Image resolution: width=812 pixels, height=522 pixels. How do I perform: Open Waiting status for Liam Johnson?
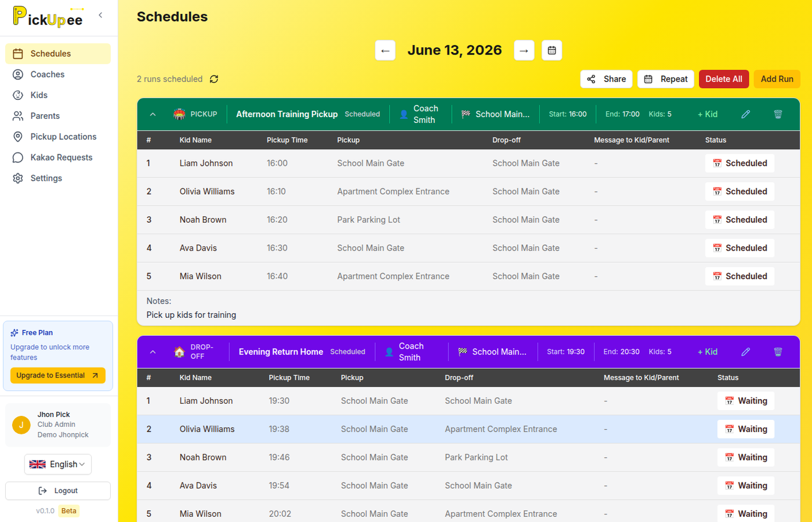tap(746, 401)
